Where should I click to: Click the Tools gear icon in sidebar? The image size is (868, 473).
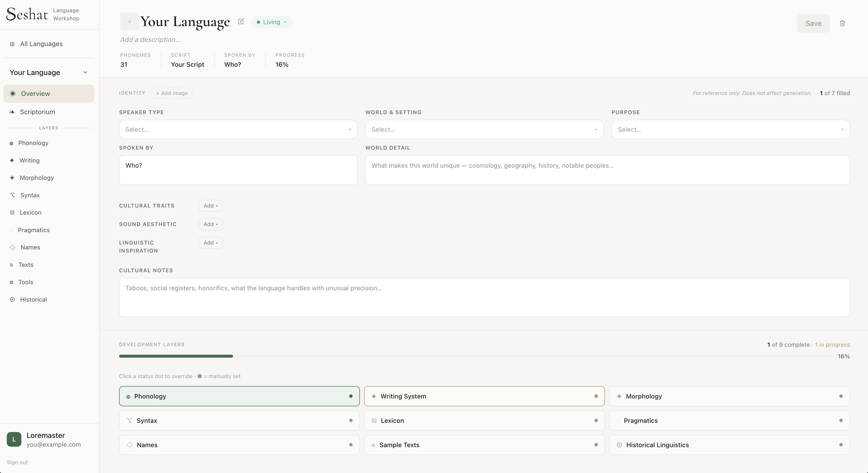pos(11,282)
